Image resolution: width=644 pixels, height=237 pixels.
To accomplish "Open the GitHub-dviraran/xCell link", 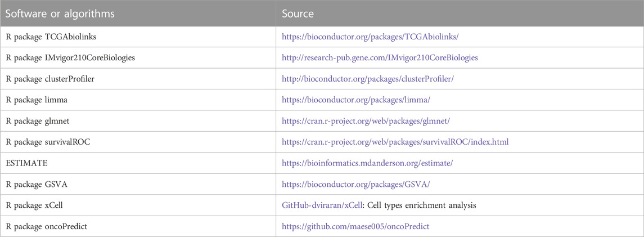I will coord(322,205).
